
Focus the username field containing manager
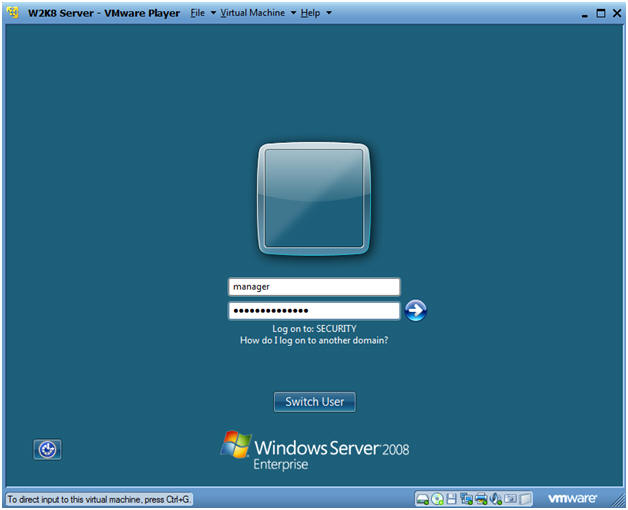tap(314, 286)
